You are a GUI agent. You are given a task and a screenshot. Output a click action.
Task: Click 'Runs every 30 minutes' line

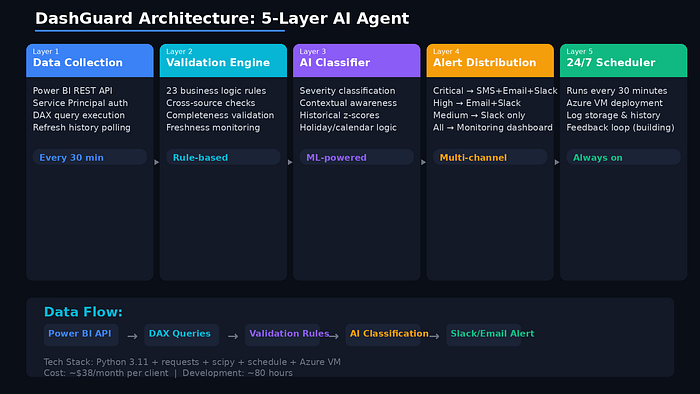(617, 91)
